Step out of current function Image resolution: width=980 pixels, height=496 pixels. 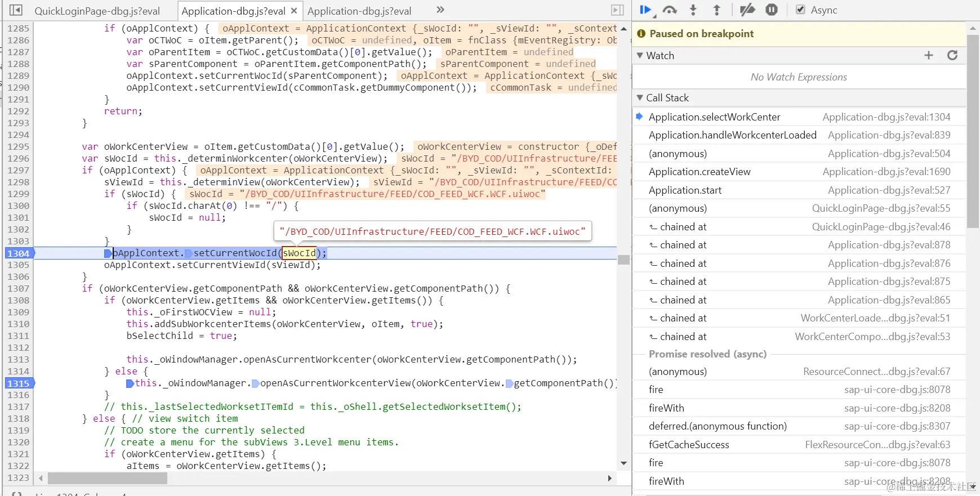pos(716,10)
